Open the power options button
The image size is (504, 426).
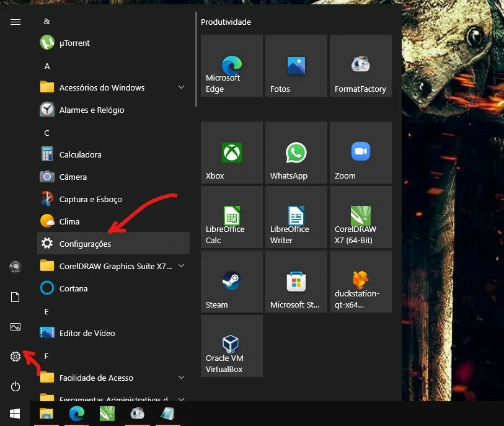[15, 386]
